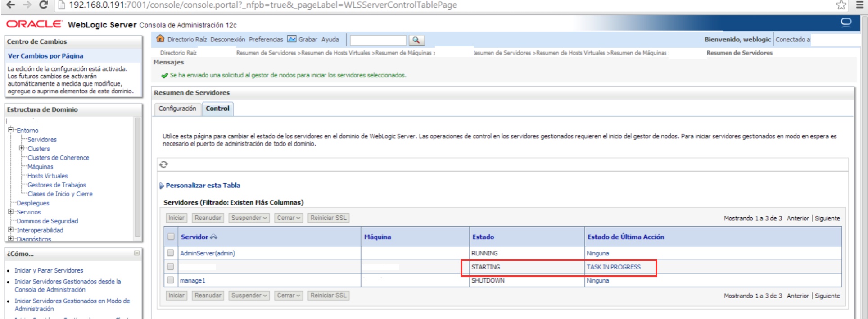Open the manage1 server link

coord(193,280)
